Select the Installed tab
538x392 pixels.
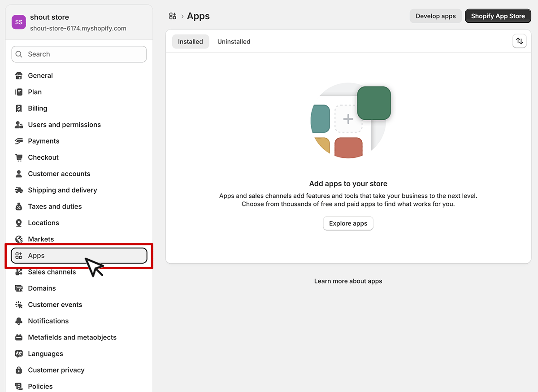tap(190, 41)
